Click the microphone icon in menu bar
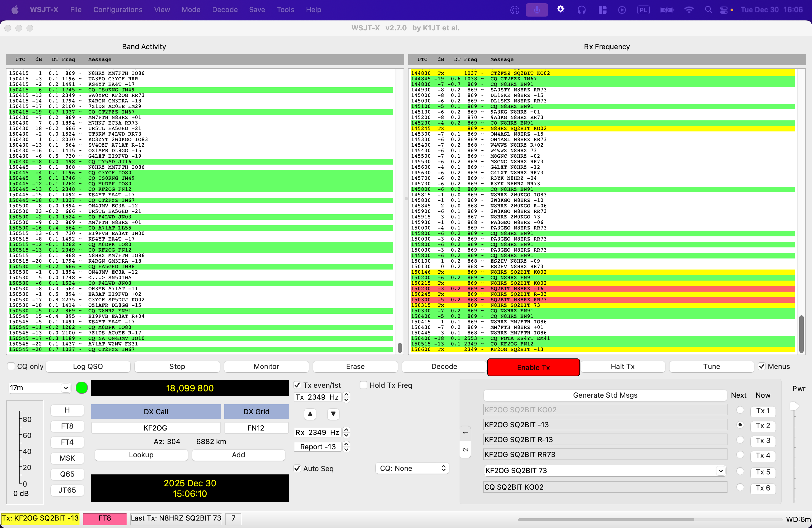 coord(536,10)
